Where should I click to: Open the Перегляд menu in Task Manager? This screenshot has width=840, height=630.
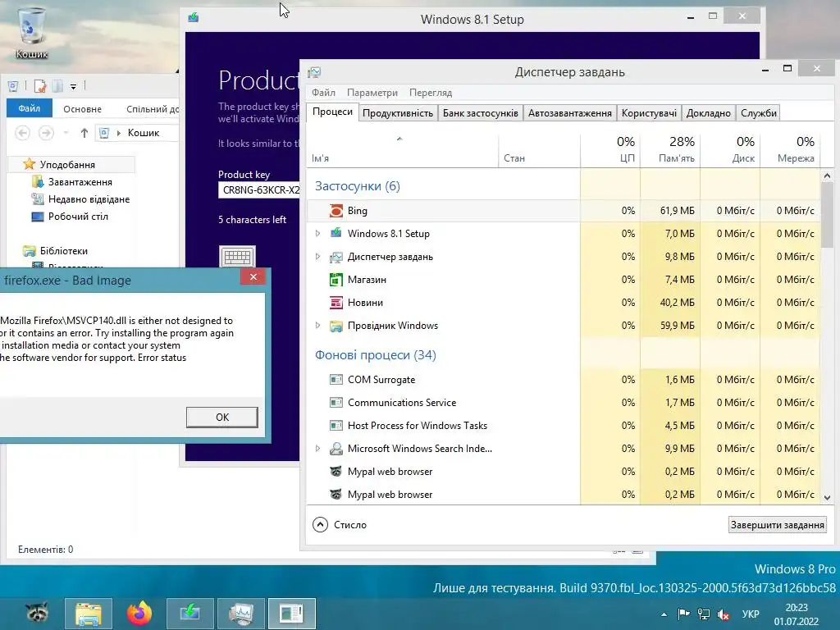pos(431,93)
